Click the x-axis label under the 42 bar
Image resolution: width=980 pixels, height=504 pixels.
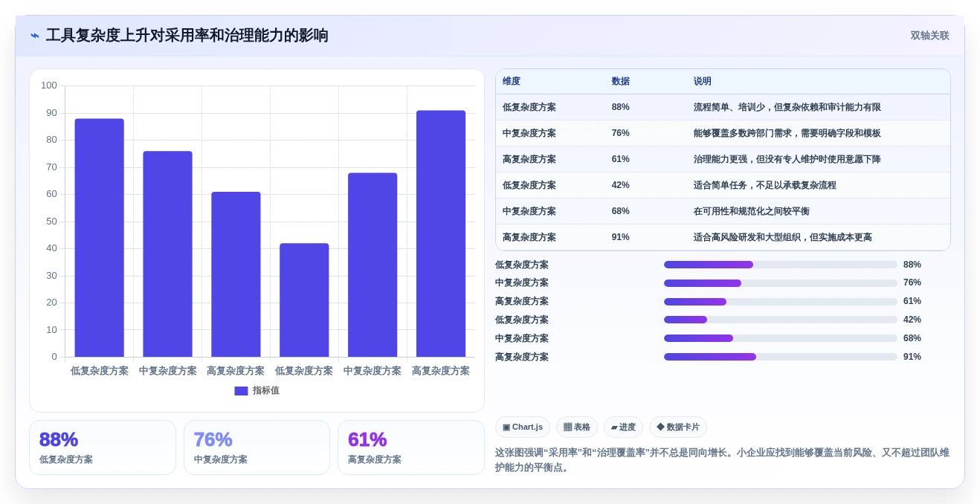coord(304,371)
